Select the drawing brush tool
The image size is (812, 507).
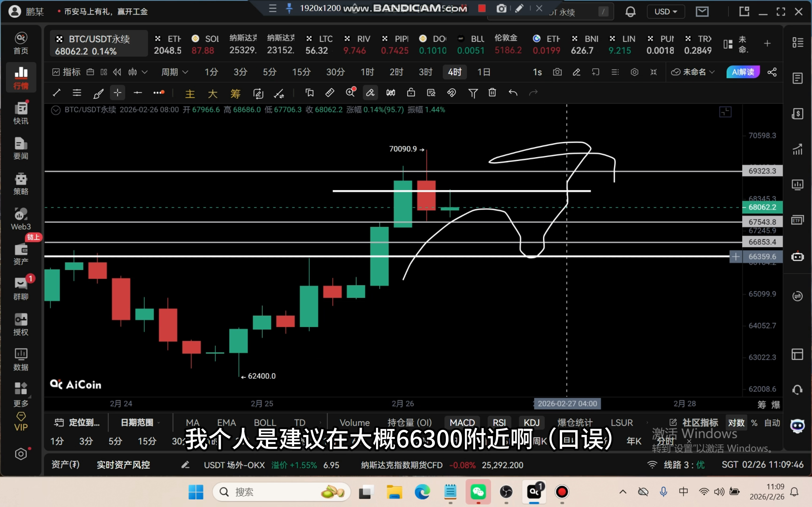click(x=98, y=93)
